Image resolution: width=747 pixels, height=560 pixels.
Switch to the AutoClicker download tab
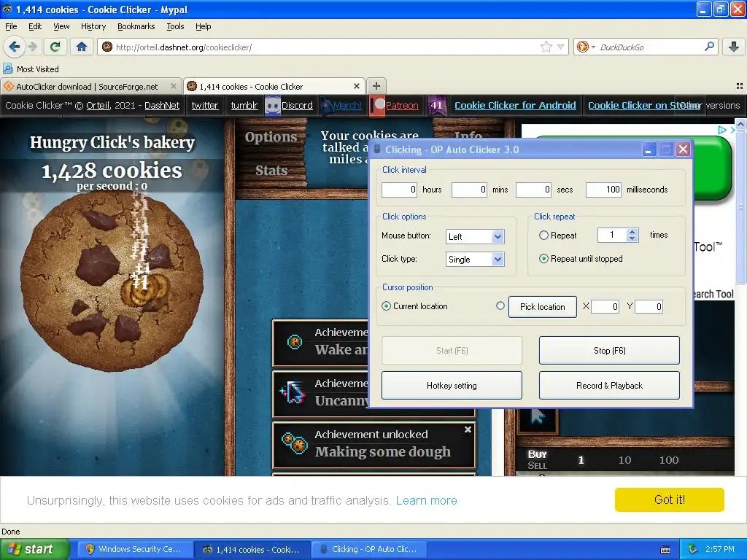(x=87, y=87)
